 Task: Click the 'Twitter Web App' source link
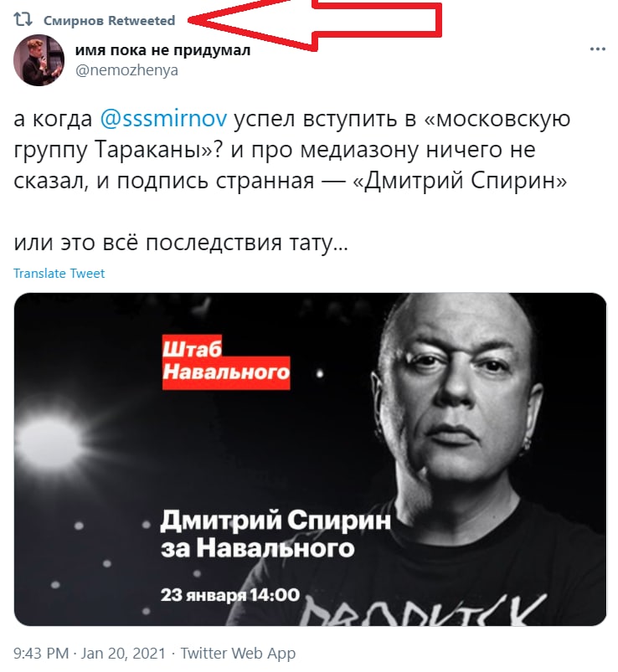coord(238,653)
